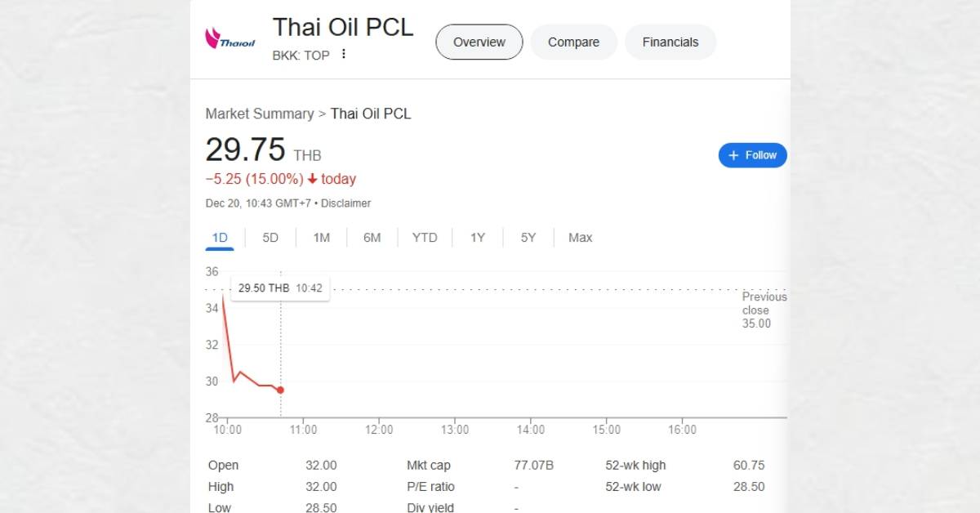Click the current price 29.75 THB

[245, 150]
